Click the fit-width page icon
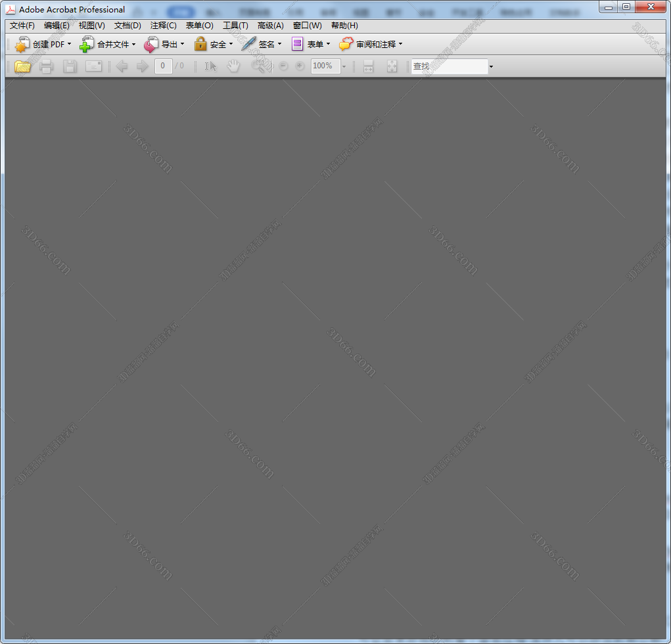This screenshot has height=644, width=671. [368, 66]
